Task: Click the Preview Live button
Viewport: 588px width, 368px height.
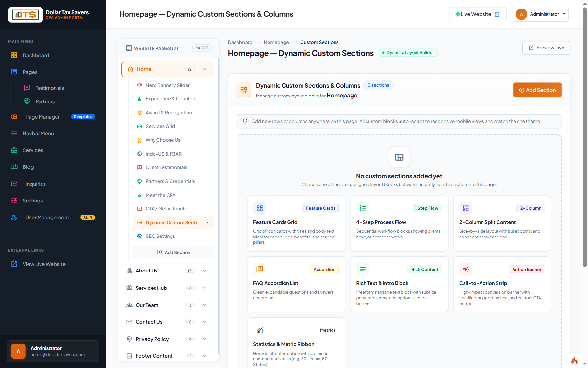Action: click(546, 48)
